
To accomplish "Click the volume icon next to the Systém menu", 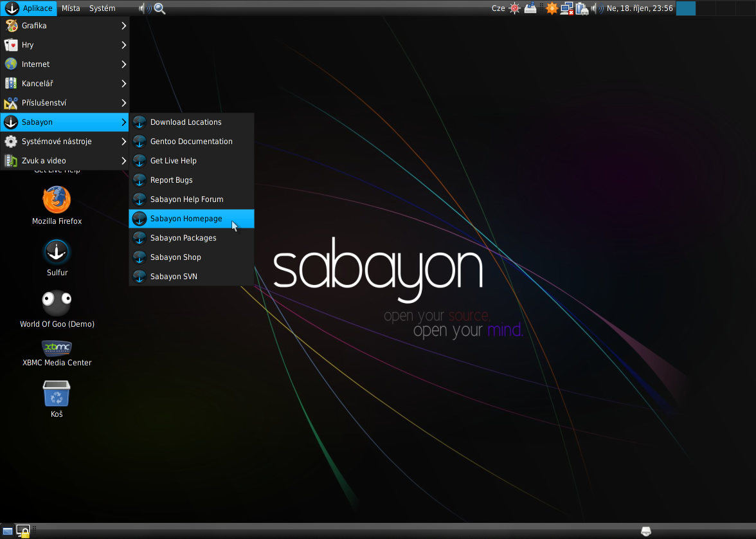I will pyautogui.click(x=145, y=8).
